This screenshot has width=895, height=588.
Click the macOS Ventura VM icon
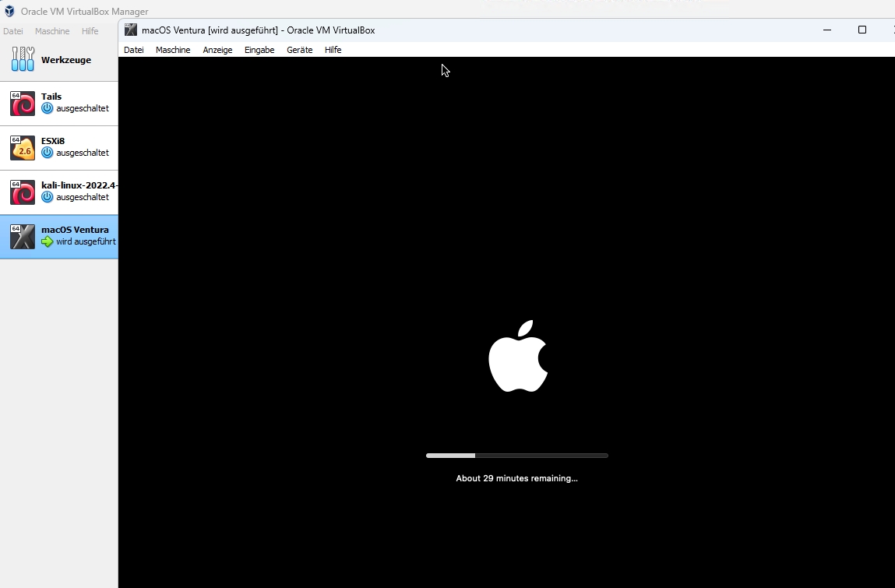[x=23, y=237]
